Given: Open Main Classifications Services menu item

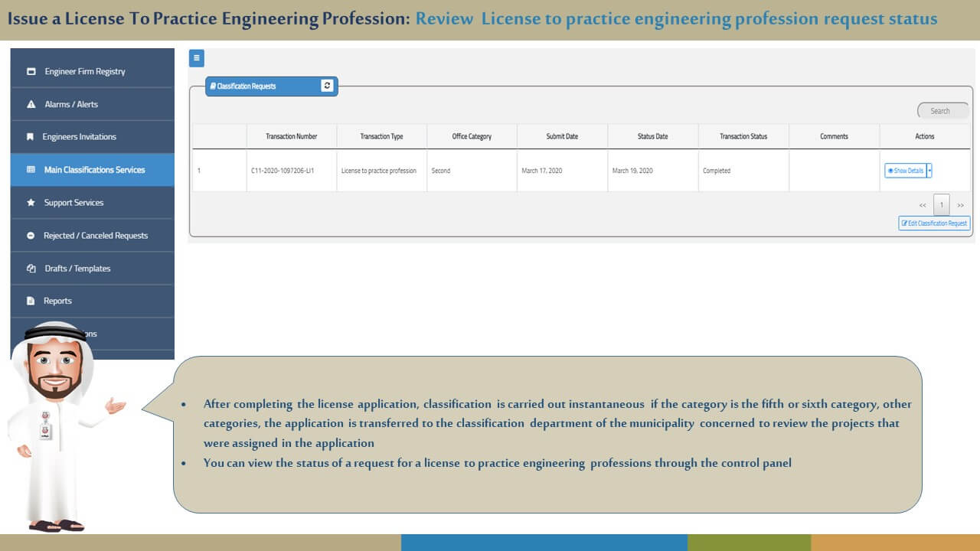Looking at the screenshot, I should point(93,170).
